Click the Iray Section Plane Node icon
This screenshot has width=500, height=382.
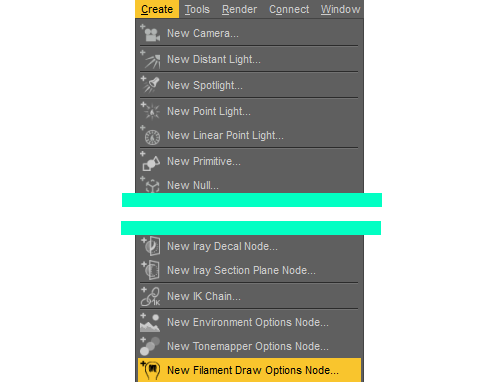coord(150,270)
